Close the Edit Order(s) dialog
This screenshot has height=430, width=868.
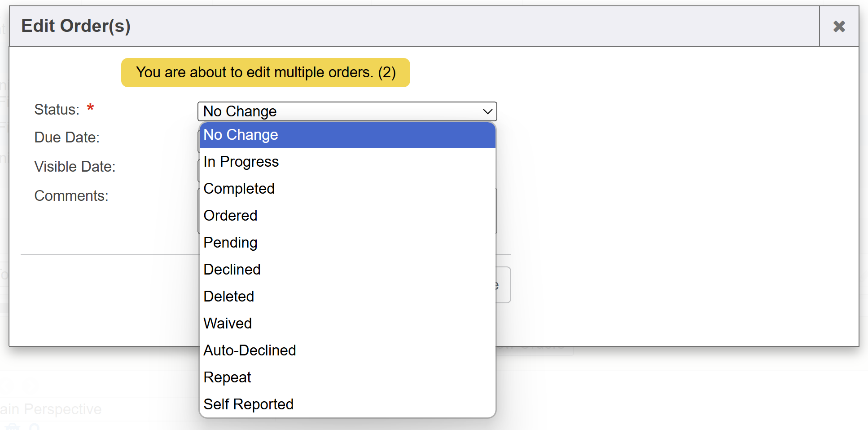[839, 27]
